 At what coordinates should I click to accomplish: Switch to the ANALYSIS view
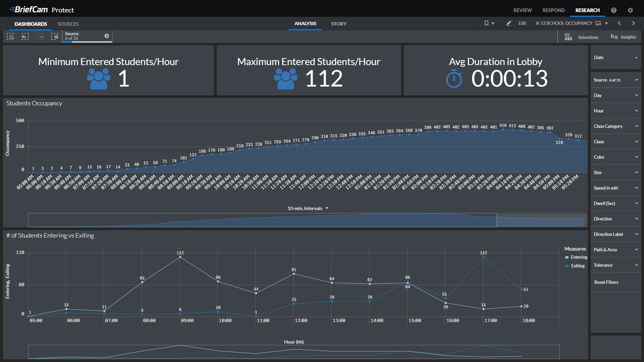pyautogui.click(x=305, y=23)
